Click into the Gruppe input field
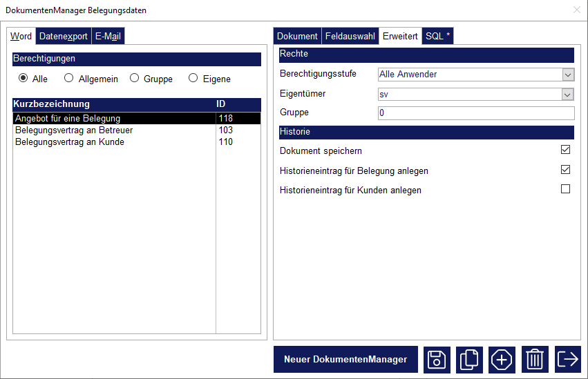The height and width of the screenshot is (379, 588). 475,113
